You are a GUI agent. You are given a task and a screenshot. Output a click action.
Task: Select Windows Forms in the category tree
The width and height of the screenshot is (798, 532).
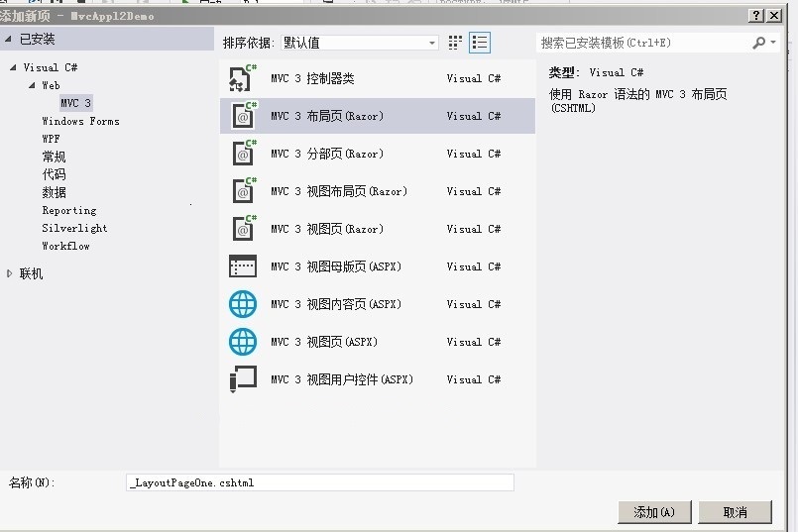click(x=80, y=121)
